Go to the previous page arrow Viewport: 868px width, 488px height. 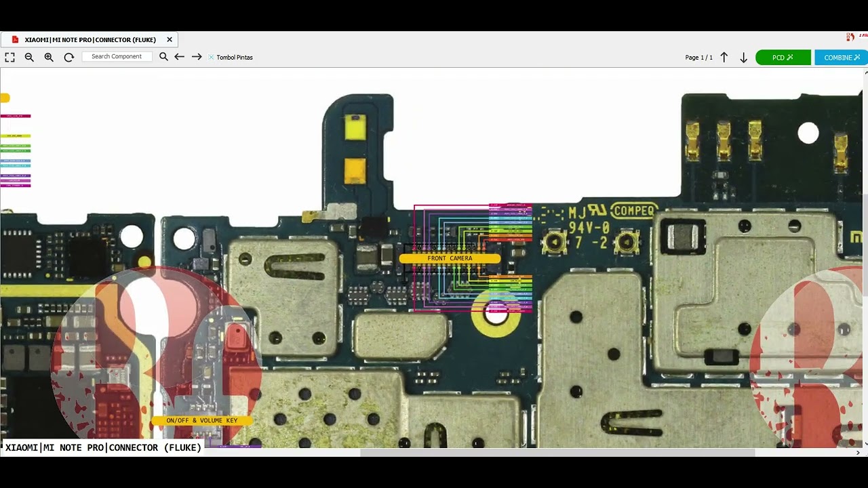click(724, 58)
